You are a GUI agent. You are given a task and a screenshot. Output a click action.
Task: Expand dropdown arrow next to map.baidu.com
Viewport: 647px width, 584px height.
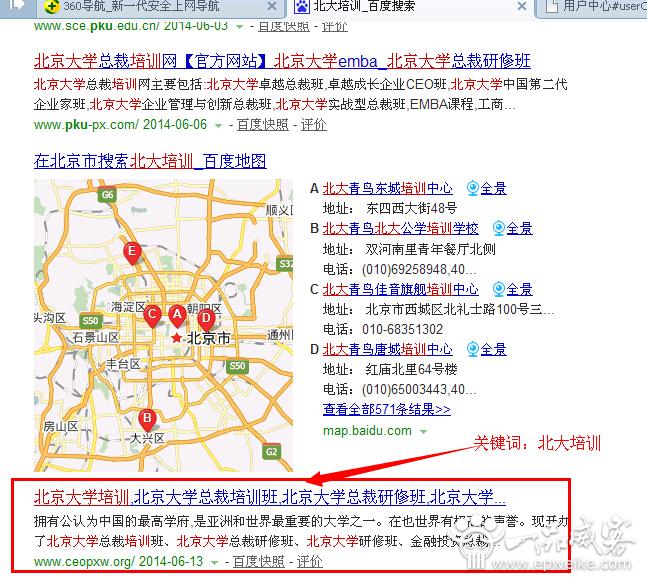coord(423,432)
